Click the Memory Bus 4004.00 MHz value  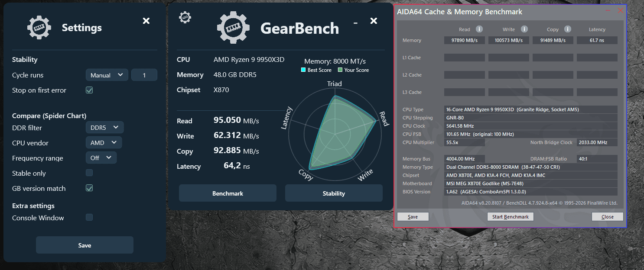click(x=465, y=159)
